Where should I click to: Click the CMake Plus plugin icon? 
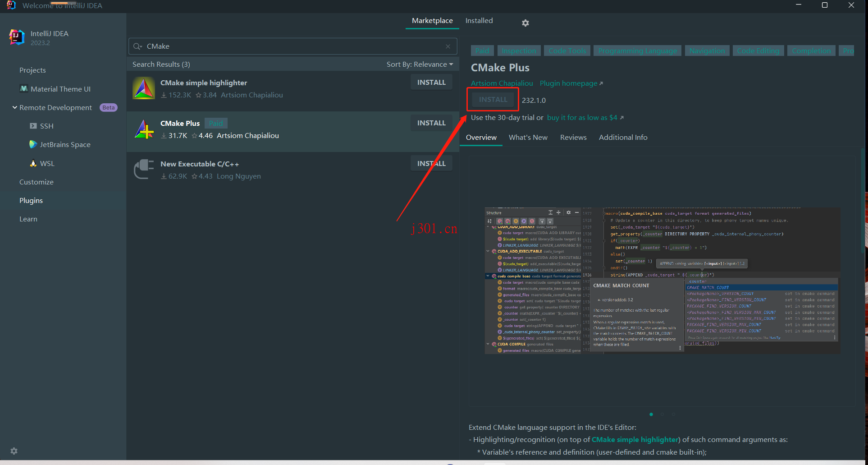(x=144, y=129)
